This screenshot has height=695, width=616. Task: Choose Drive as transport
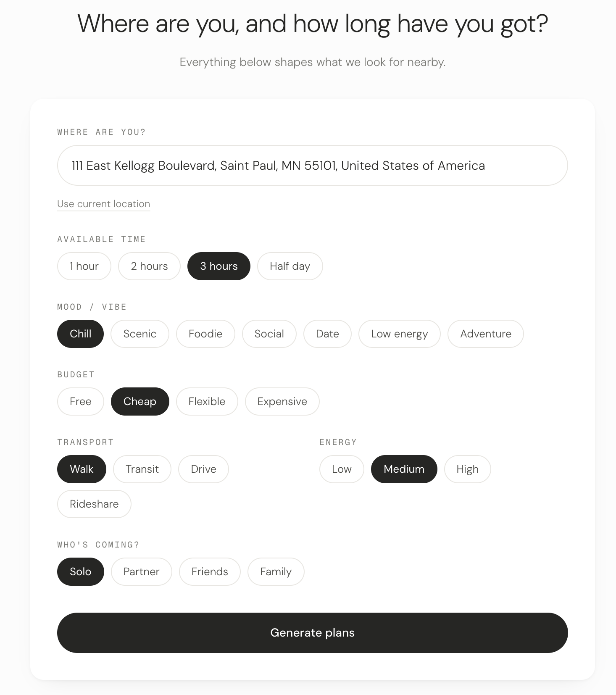point(203,469)
